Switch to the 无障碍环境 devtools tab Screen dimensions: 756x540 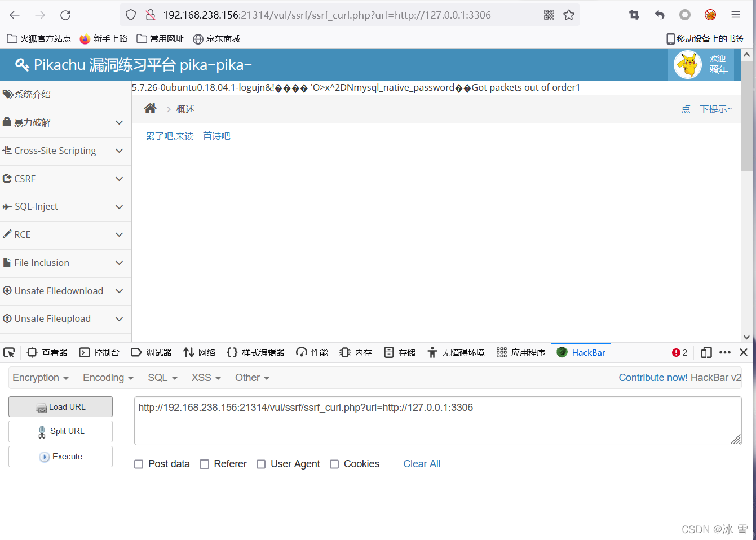tap(456, 352)
